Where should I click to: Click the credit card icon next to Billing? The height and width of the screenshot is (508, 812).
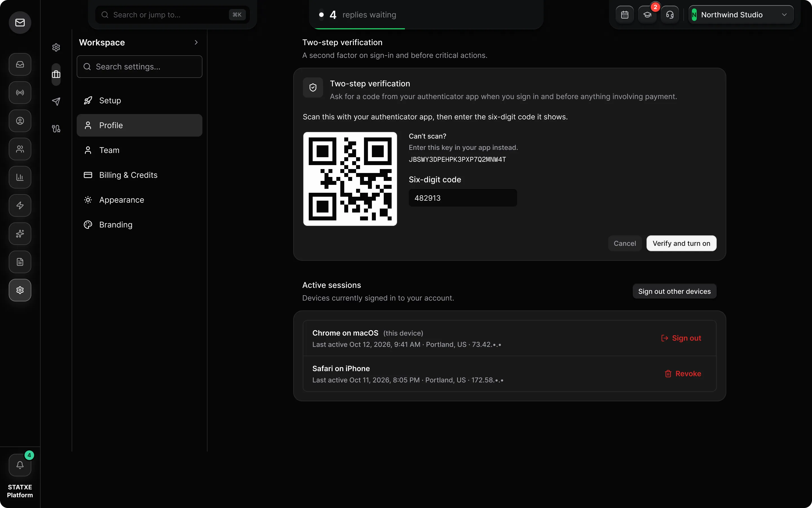(88, 175)
